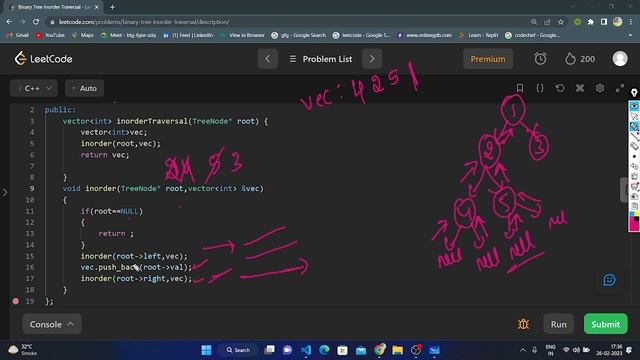Click taskbar Search box

coord(238,350)
